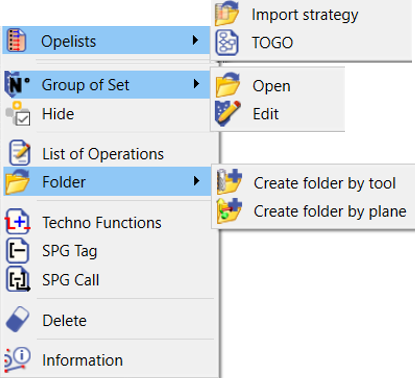The image size is (415, 380).
Task: Select Open from the submenu
Action: (x=278, y=86)
